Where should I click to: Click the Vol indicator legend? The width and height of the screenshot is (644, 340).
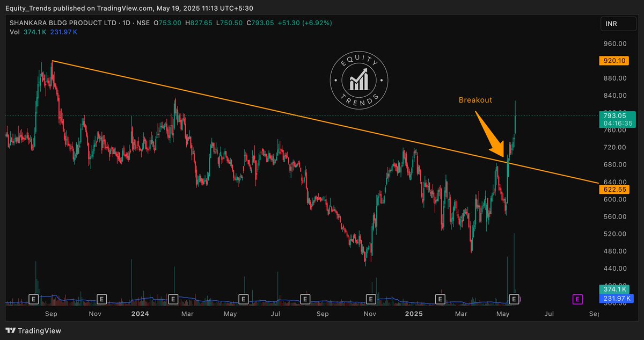tap(14, 32)
